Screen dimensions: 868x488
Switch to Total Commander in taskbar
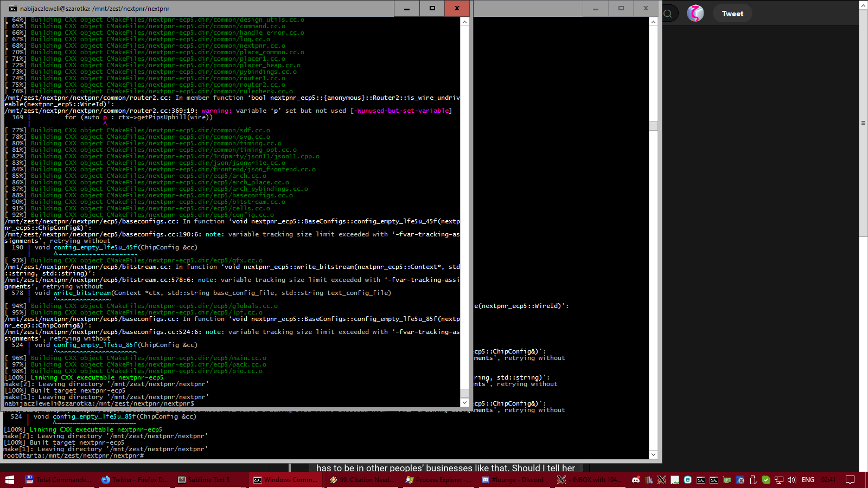click(58, 480)
